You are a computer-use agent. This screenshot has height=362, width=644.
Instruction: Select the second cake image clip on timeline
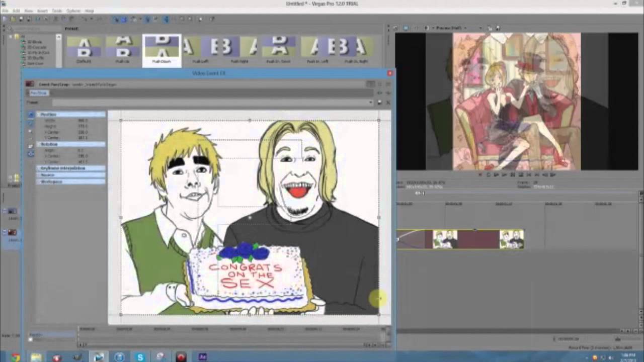click(x=512, y=239)
